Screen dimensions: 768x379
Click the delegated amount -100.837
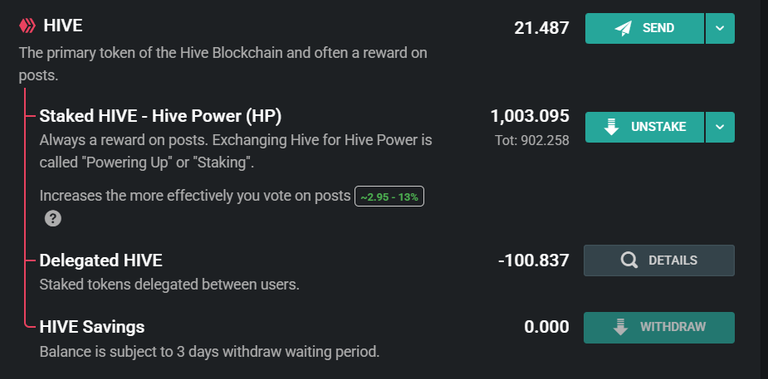tap(534, 261)
